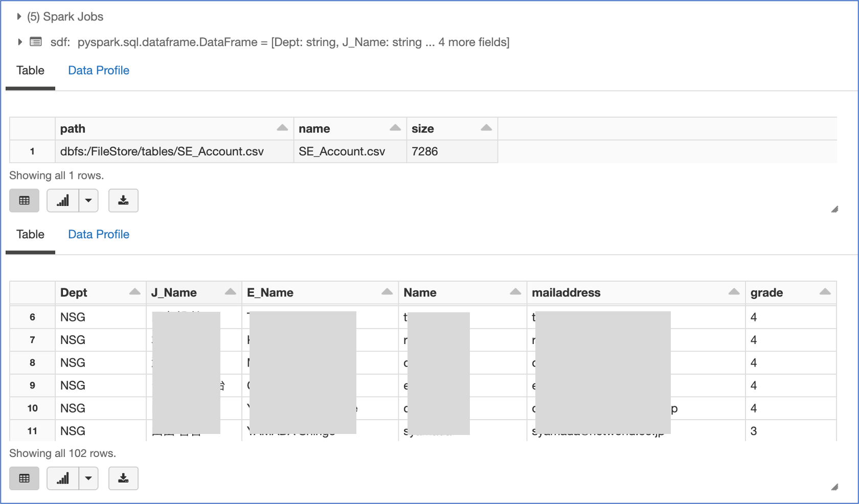Show bar chart view under 'Showing all 102 rows'
859x504 pixels.
63,478
